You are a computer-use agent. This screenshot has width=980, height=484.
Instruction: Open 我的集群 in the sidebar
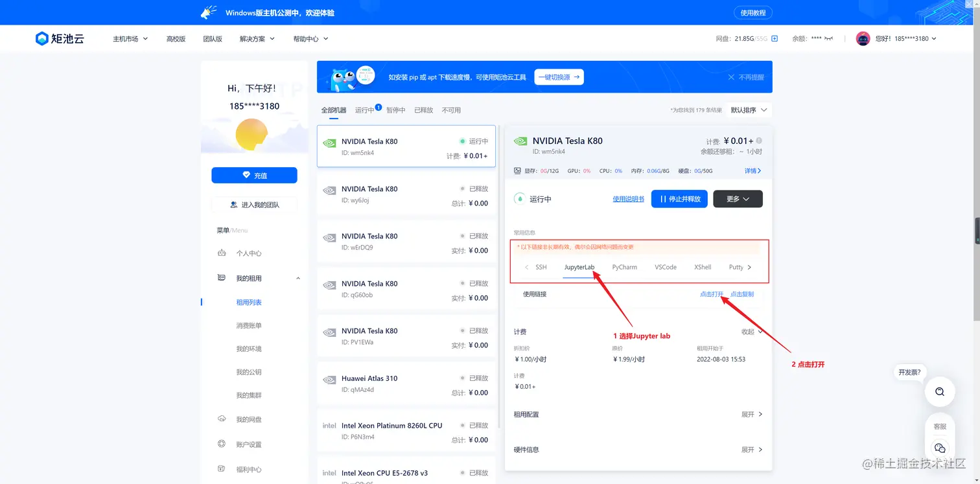[x=249, y=395]
